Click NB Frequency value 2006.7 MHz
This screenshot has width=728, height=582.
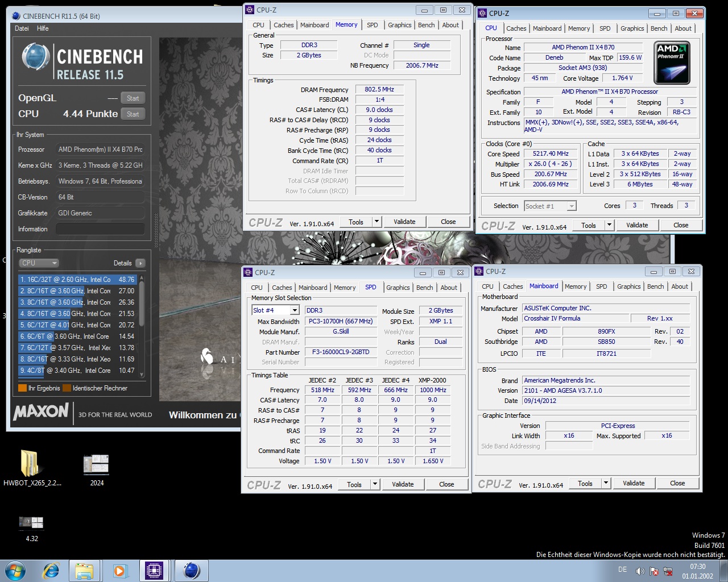point(421,65)
